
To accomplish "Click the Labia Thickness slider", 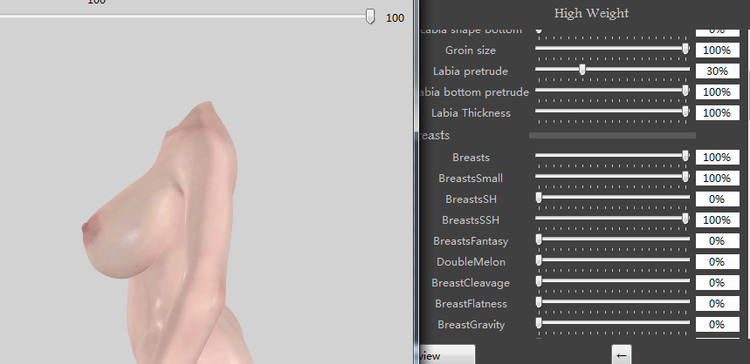I will (612, 111).
